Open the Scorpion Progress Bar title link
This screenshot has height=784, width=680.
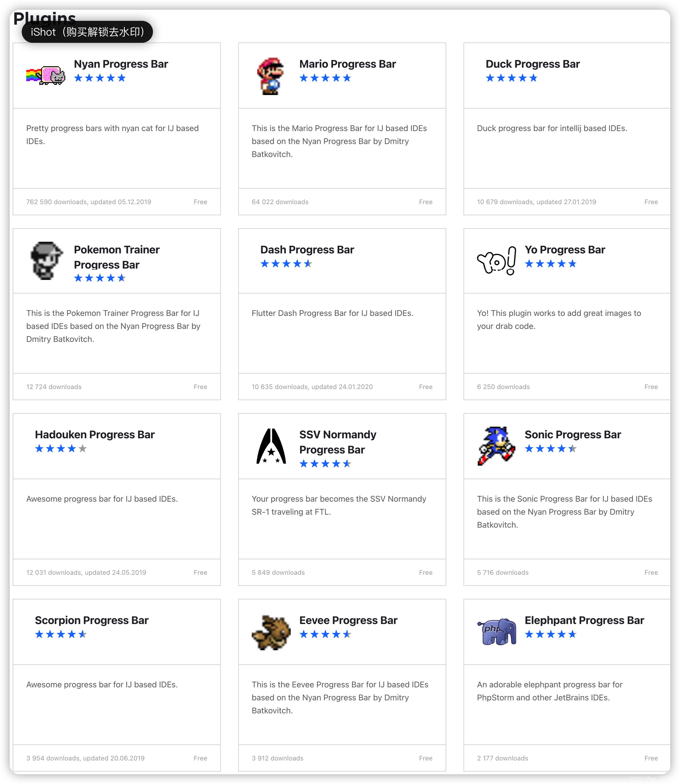pyautogui.click(x=91, y=620)
